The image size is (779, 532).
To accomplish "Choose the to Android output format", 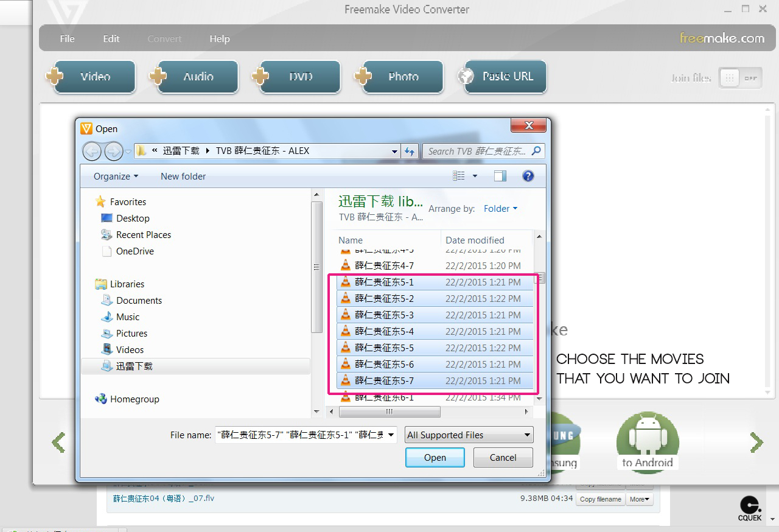I will pyautogui.click(x=647, y=443).
